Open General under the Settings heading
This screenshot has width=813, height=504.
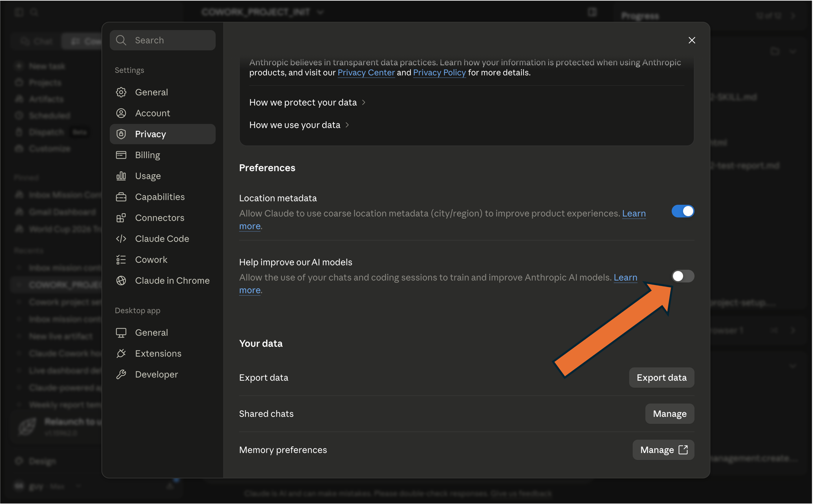[163, 92]
